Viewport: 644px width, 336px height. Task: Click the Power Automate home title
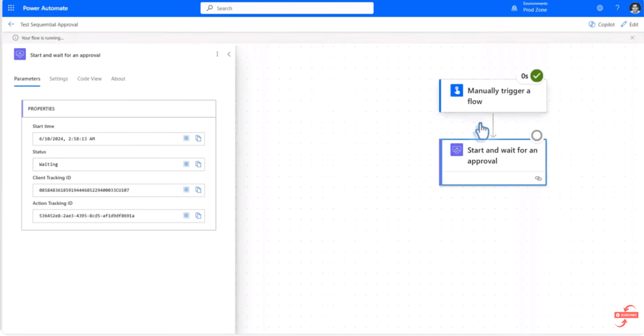pos(45,8)
